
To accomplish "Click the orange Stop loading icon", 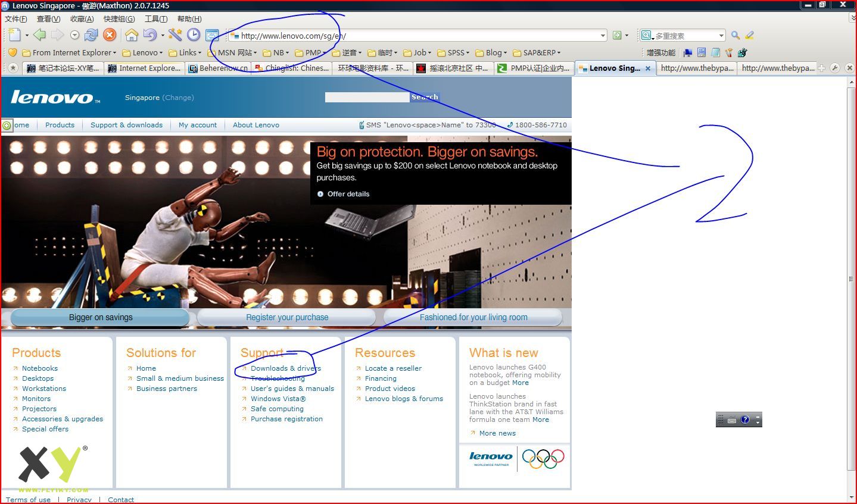I will pyautogui.click(x=110, y=35).
